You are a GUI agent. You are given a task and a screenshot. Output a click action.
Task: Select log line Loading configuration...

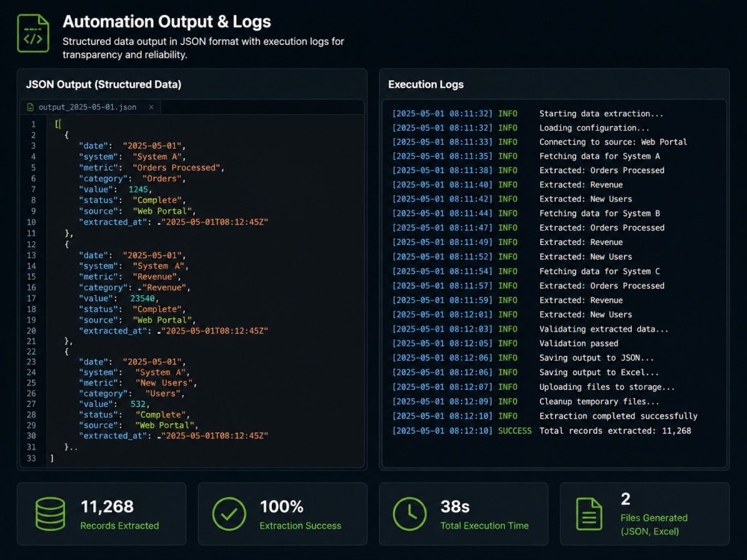point(520,128)
